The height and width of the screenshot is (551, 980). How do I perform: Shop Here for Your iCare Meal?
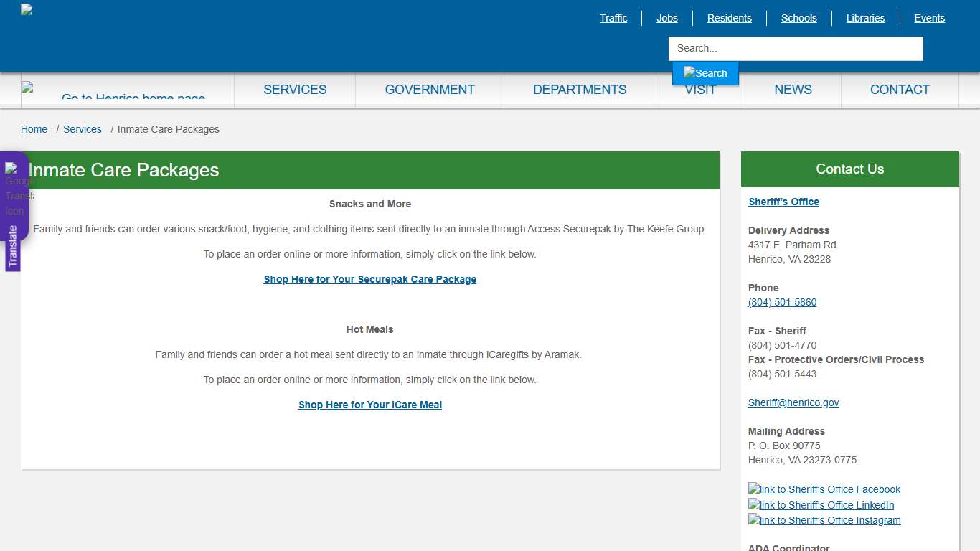coord(369,405)
